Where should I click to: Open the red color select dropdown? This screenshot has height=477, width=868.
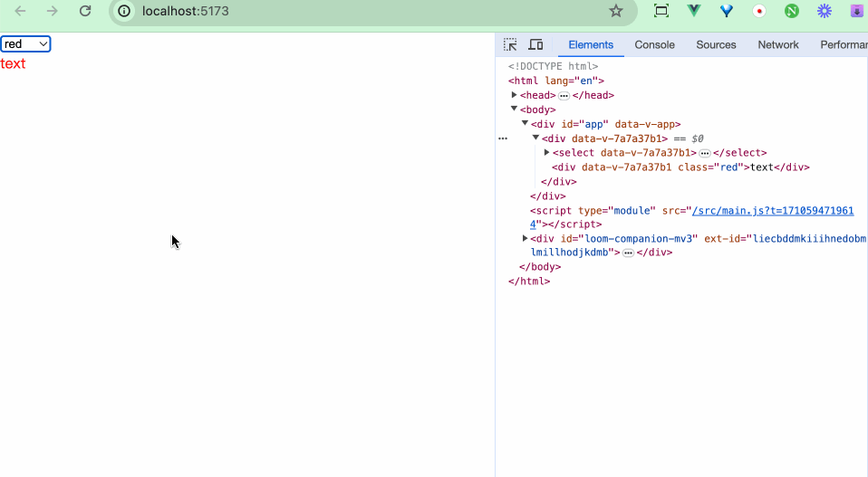click(25, 44)
